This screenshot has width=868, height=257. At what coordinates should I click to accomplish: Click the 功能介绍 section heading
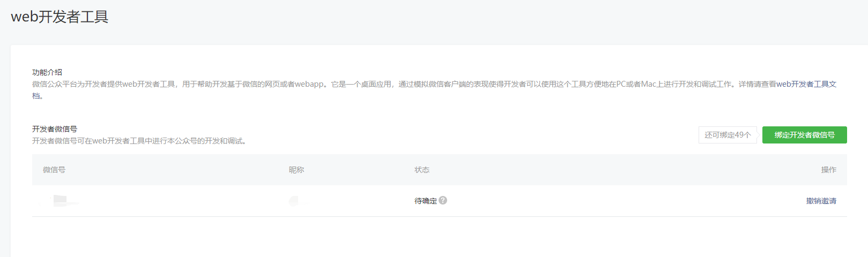click(x=47, y=72)
